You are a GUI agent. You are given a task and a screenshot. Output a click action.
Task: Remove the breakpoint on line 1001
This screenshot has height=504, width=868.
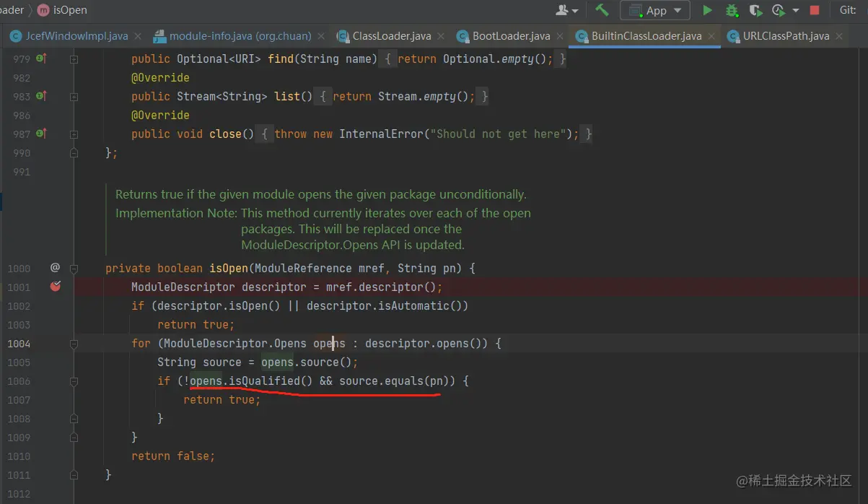pyautogui.click(x=55, y=286)
